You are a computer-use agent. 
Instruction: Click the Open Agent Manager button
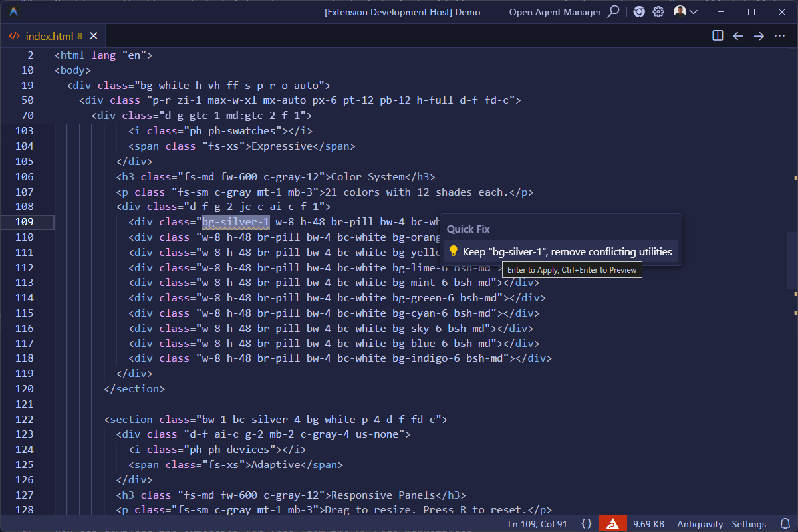click(555, 12)
